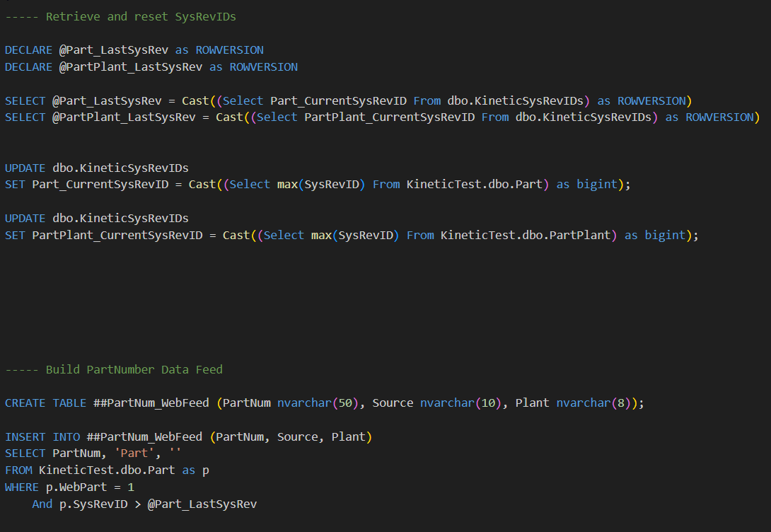This screenshot has height=532, width=771.
Task: Click 'Part_CurrentSysRevID' in the first SELECT statement
Action: tap(338, 100)
